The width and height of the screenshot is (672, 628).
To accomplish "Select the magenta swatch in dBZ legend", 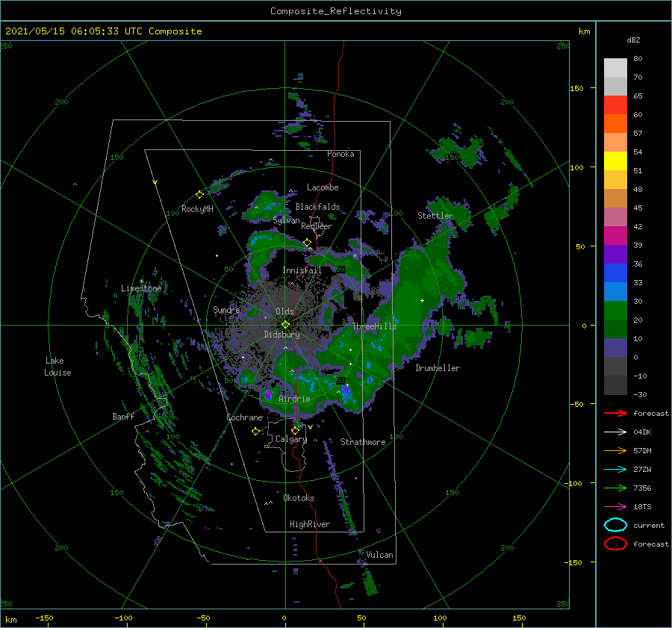I will coord(615,236).
